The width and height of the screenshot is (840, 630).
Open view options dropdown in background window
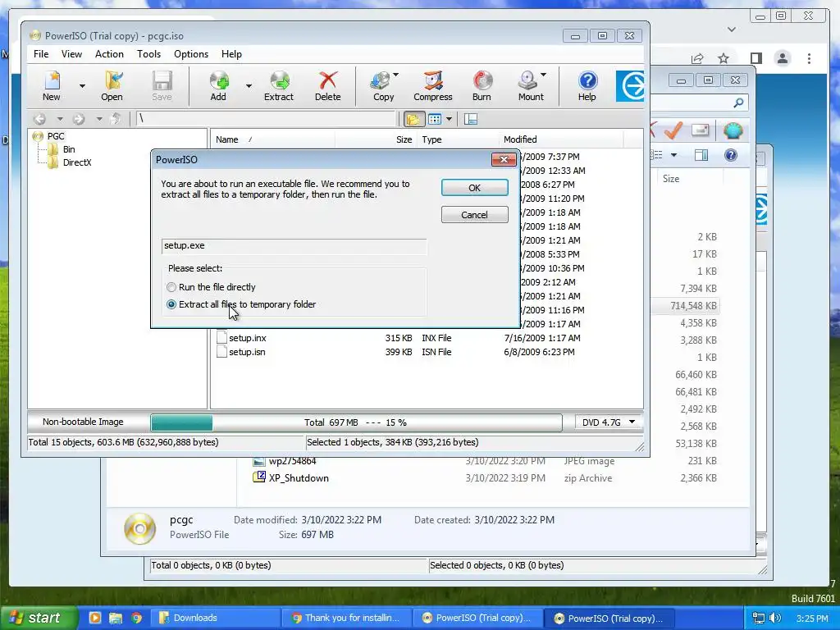coord(674,155)
